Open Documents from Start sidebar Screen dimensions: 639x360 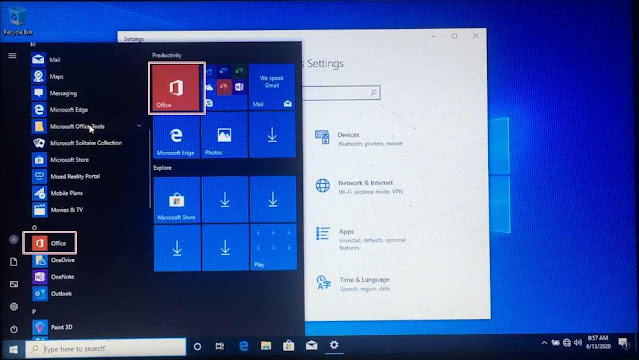coord(13,262)
